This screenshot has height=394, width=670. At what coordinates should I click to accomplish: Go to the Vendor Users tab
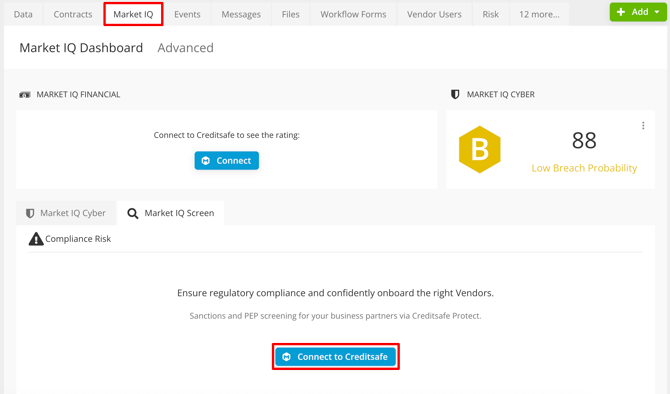pyautogui.click(x=434, y=15)
